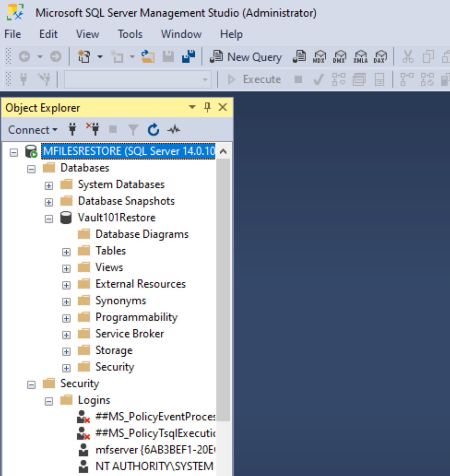
Task: Expand the Storage folder
Action: [x=66, y=352]
